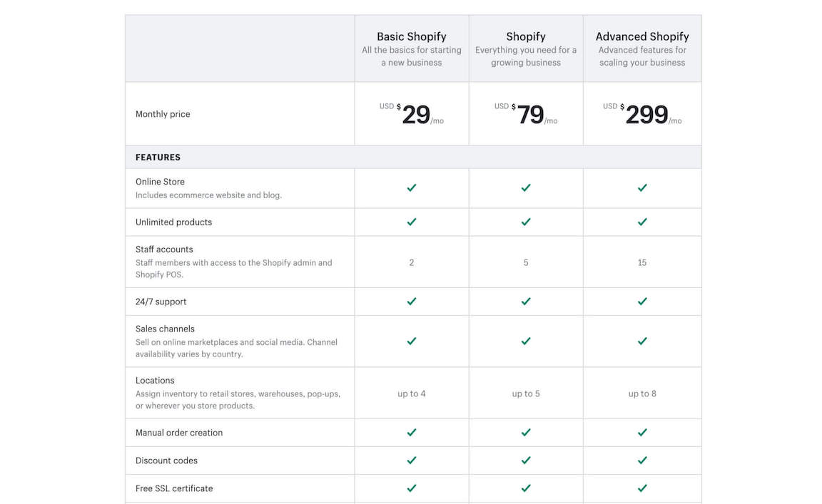
Task: Click the 'Unlimited products' feature label
Action: pyautogui.click(x=173, y=222)
